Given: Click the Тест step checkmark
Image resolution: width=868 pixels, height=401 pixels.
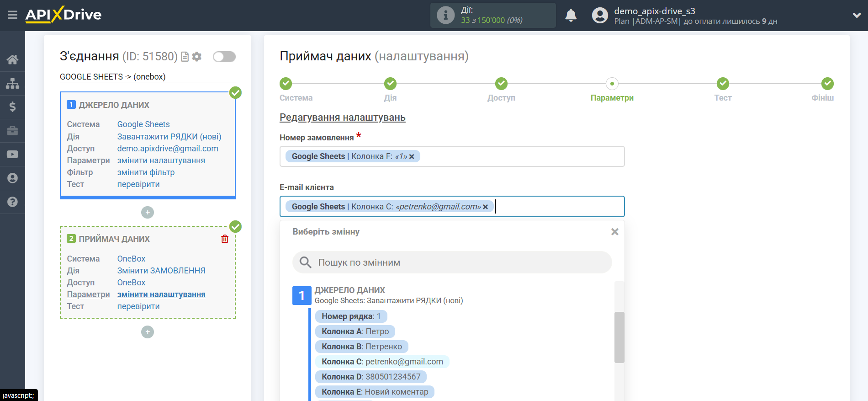Looking at the screenshot, I should point(723,84).
